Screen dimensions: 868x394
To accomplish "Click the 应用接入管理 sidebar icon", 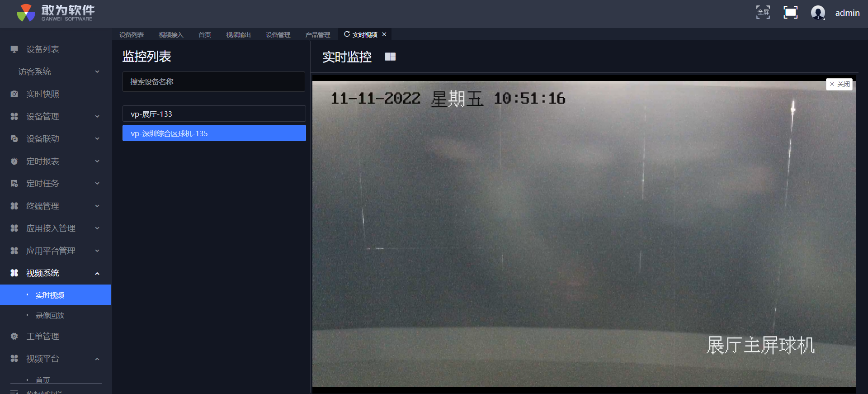I will pyautogui.click(x=14, y=228).
